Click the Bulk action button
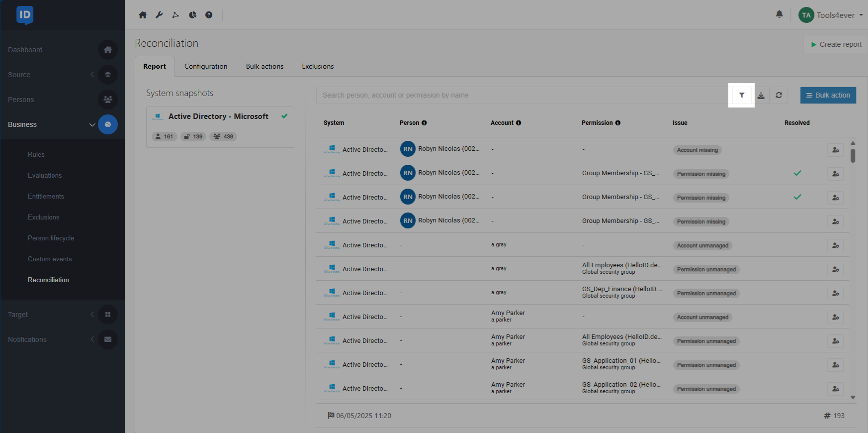Image resolution: width=868 pixels, height=433 pixels. (x=828, y=95)
